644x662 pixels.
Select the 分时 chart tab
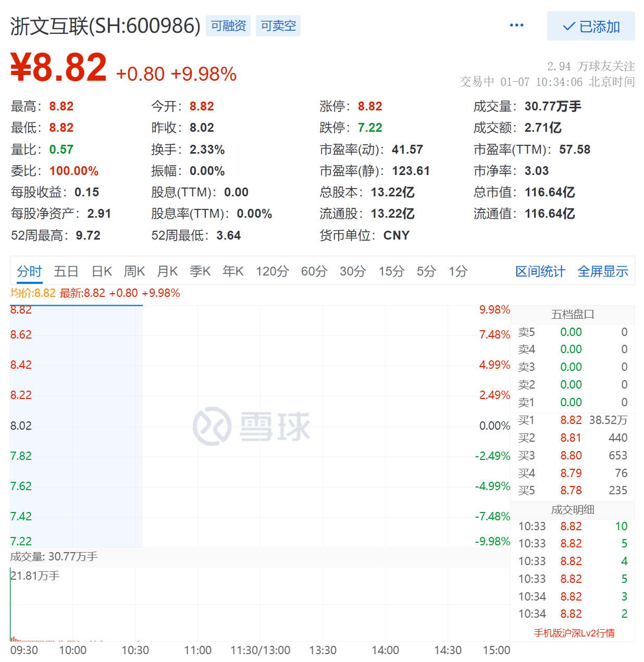point(29,271)
